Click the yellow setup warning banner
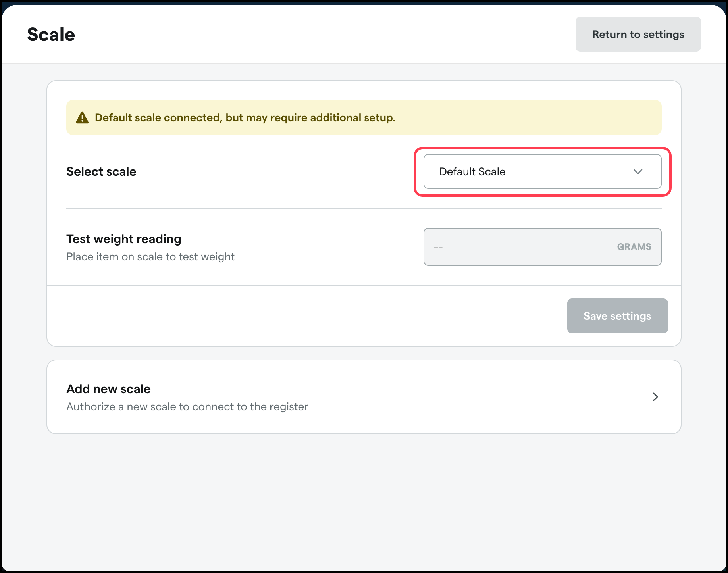 pyautogui.click(x=364, y=117)
